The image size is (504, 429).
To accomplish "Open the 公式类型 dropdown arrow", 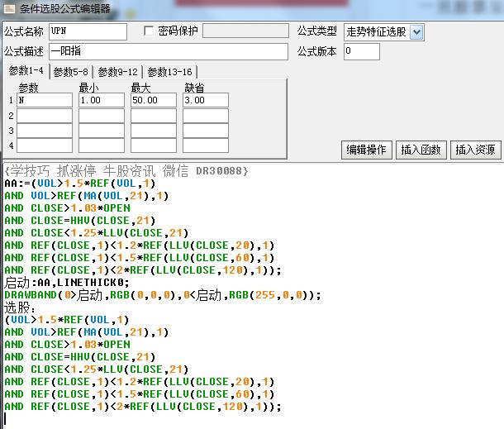I will pos(416,32).
